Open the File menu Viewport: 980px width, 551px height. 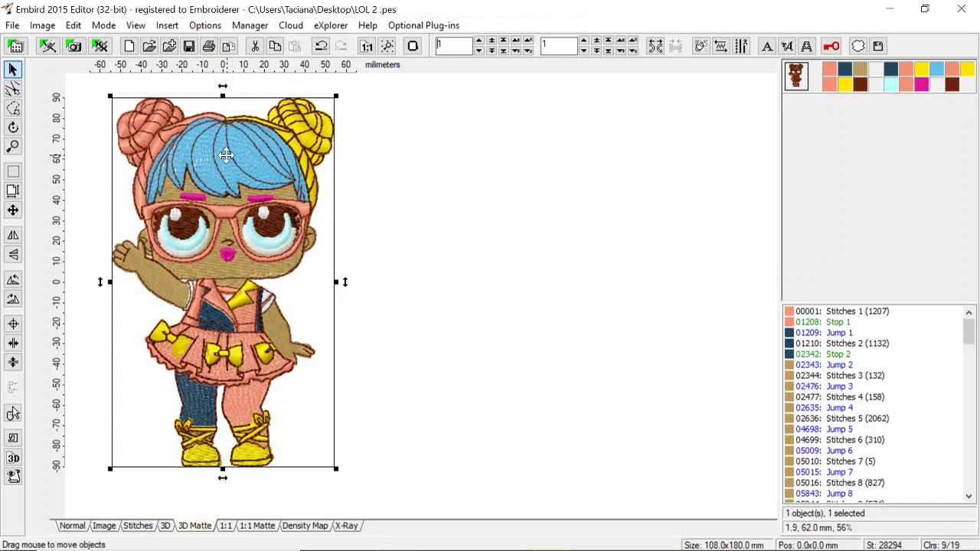click(x=12, y=25)
